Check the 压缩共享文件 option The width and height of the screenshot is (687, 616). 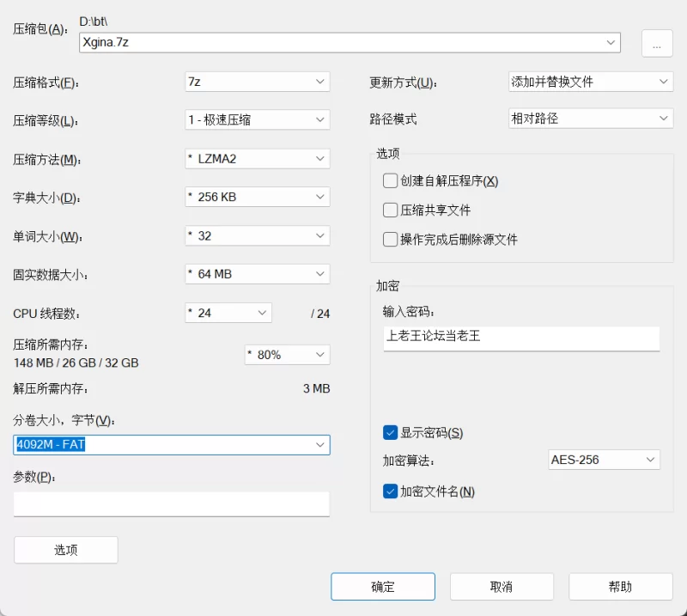pyautogui.click(x=391, y=210)
